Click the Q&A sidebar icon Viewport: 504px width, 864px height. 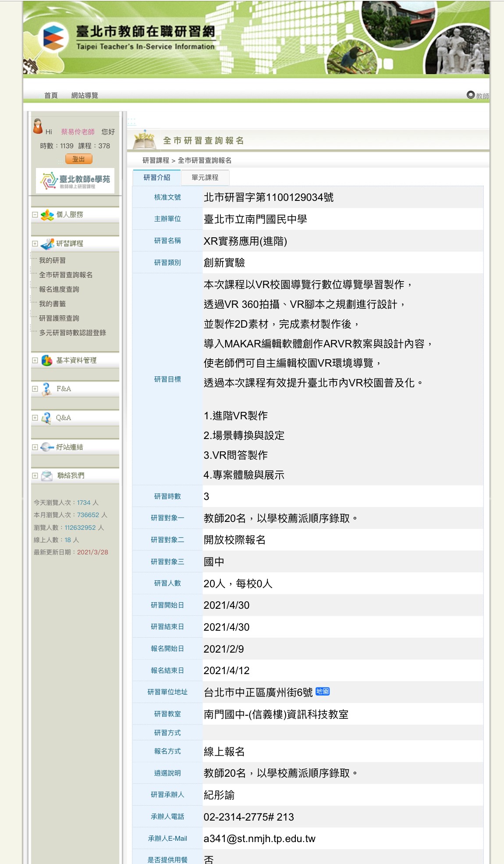(46, 418)
